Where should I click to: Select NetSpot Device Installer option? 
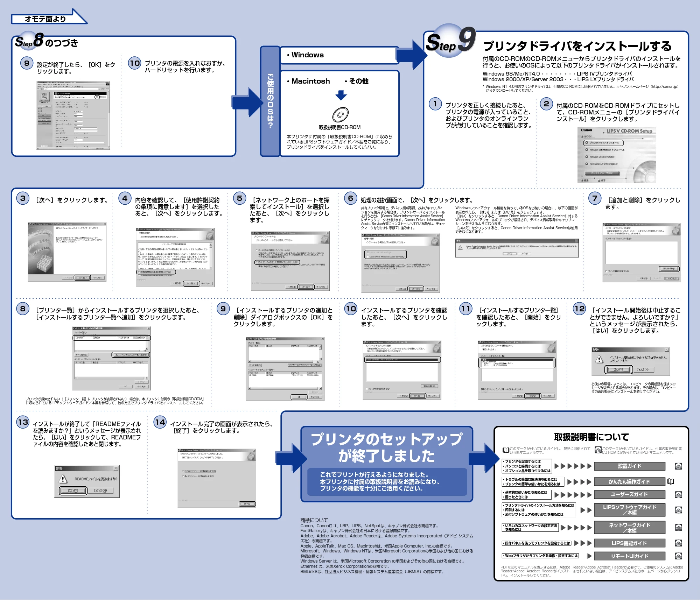click(x=600, y=157)
